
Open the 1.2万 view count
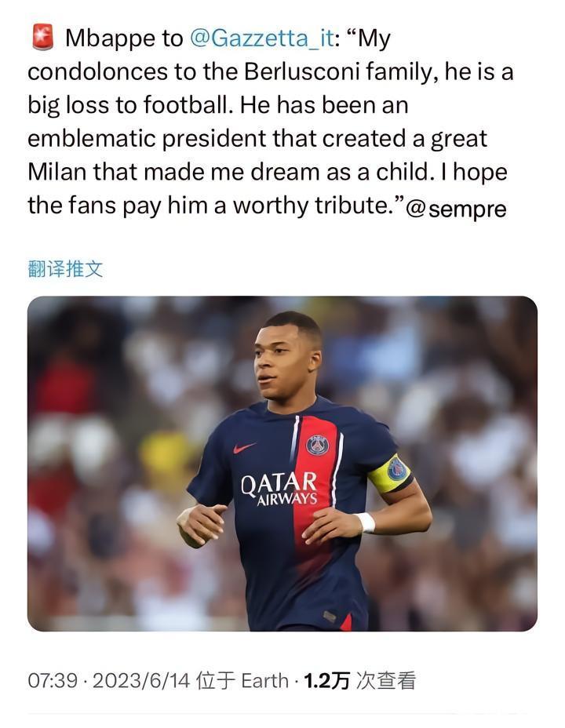(326, 681)
